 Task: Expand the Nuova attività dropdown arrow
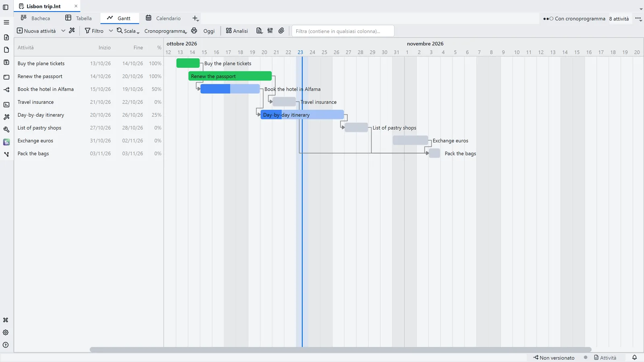[x=63, y=31]
